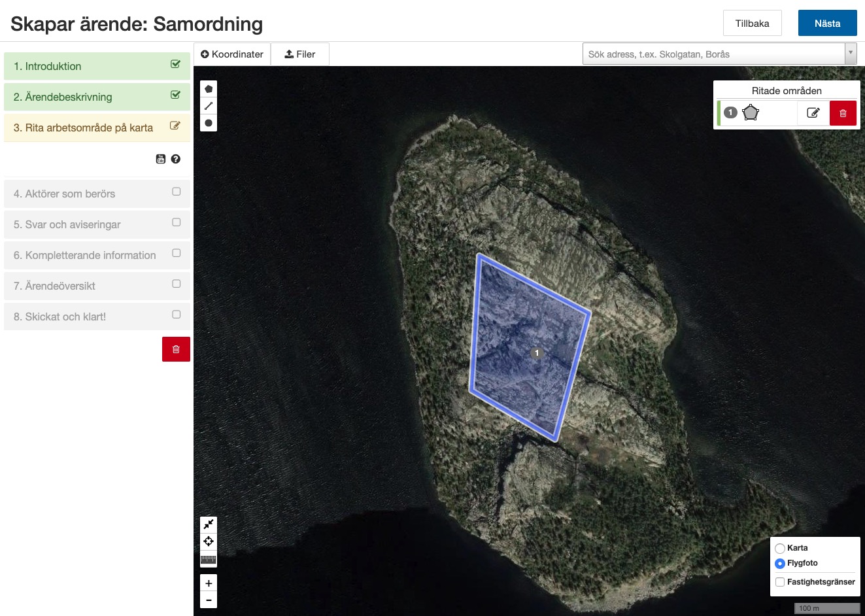Click the red trash icon in the sidebar
The image size is (865, 616).
175,349
